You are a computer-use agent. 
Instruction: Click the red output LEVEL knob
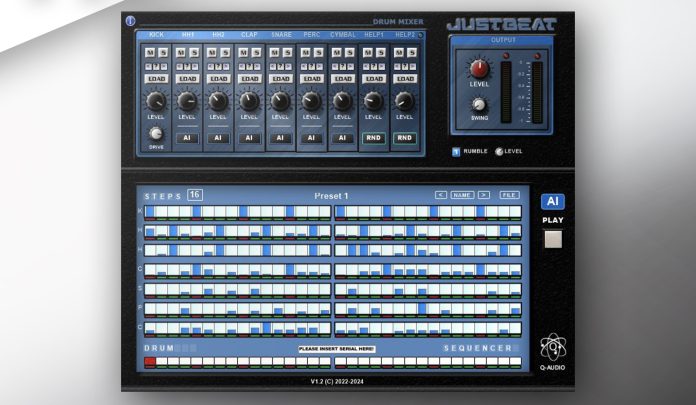(479, 69)
